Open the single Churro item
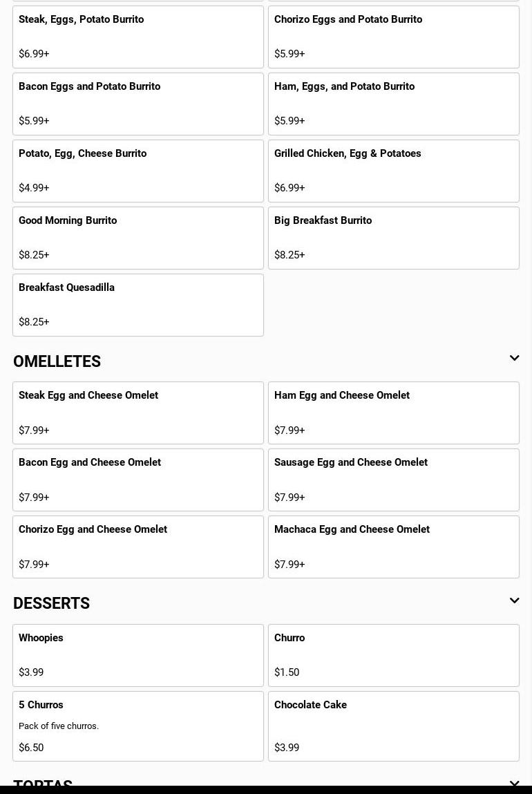This screenshot has height=794, width=532. (x=394, y=655)
